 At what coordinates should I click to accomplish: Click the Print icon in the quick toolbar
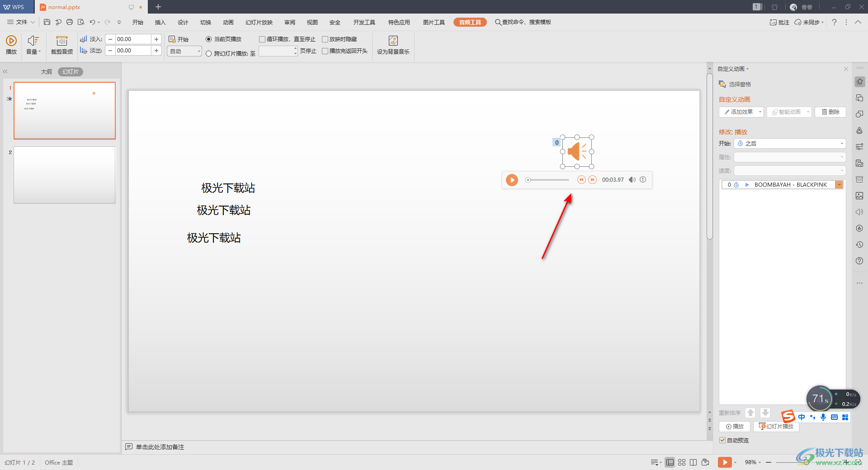70,22
